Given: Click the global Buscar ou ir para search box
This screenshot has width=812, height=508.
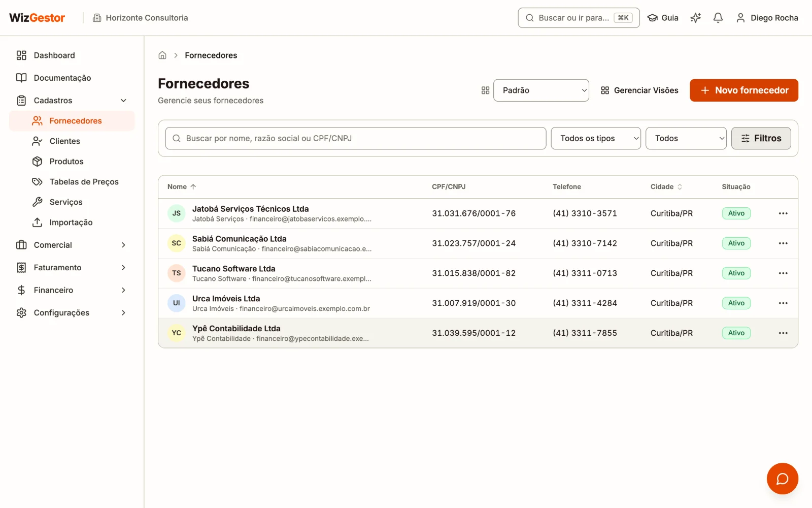Looking at the screenshot, I should click(579, 18).
